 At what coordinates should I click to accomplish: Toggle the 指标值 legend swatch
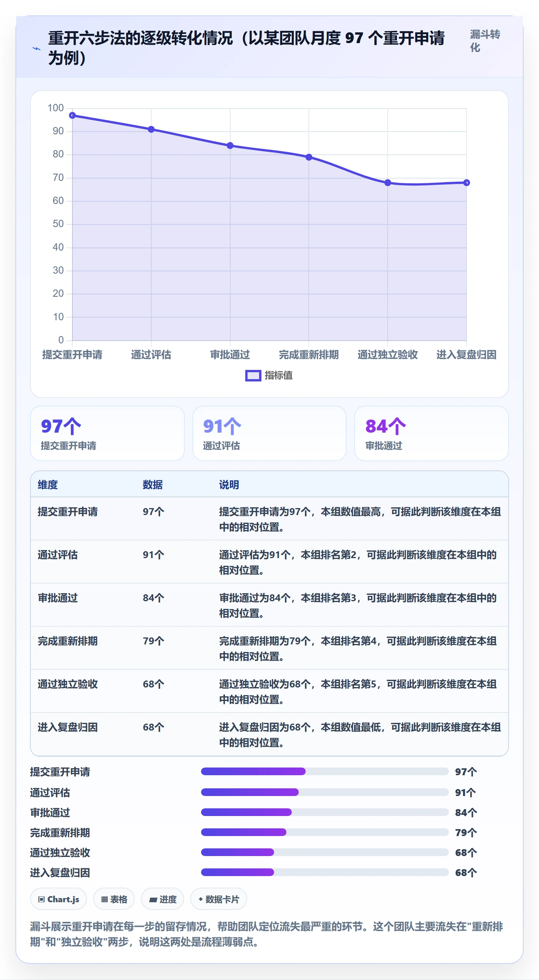(253, 375)
